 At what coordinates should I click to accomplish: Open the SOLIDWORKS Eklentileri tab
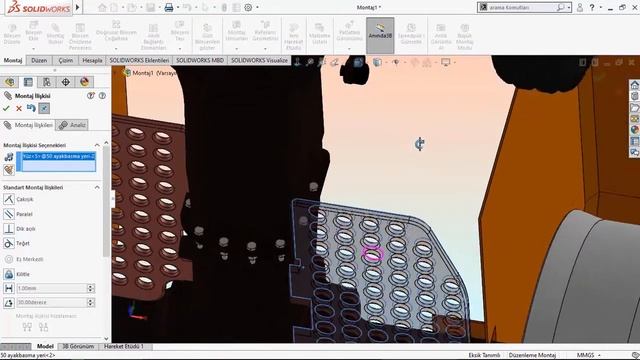click(x=139, y=60)
